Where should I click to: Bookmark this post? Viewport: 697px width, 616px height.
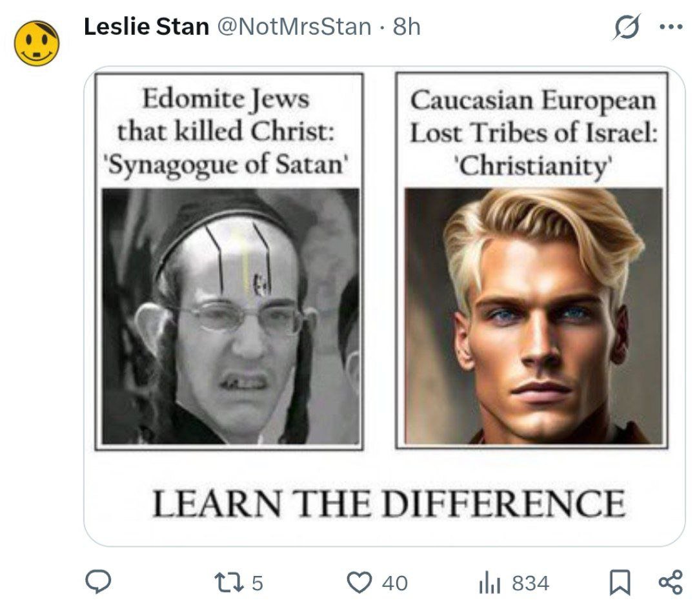coord(620,582)
